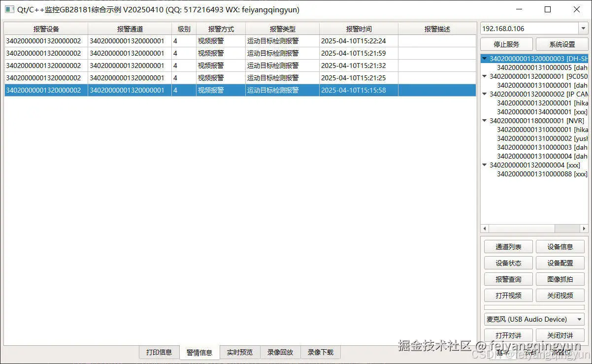Image resolution: width=592 pixels, height=364 pixels.
Task: Open 系统设置 system settings
Action: tap(562, 44)
